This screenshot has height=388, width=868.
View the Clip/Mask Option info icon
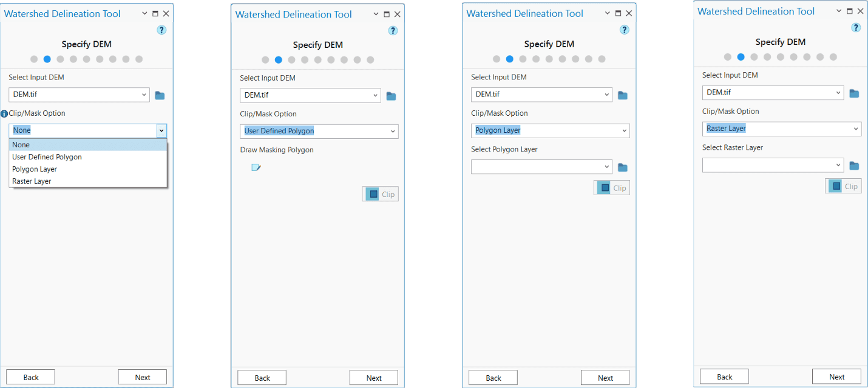pyautogui.click(x=4, y=113)
